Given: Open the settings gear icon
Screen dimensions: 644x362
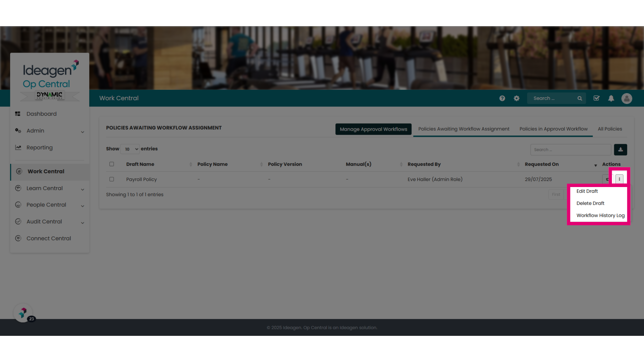Looking at the screenshot, I should [517, 98].
